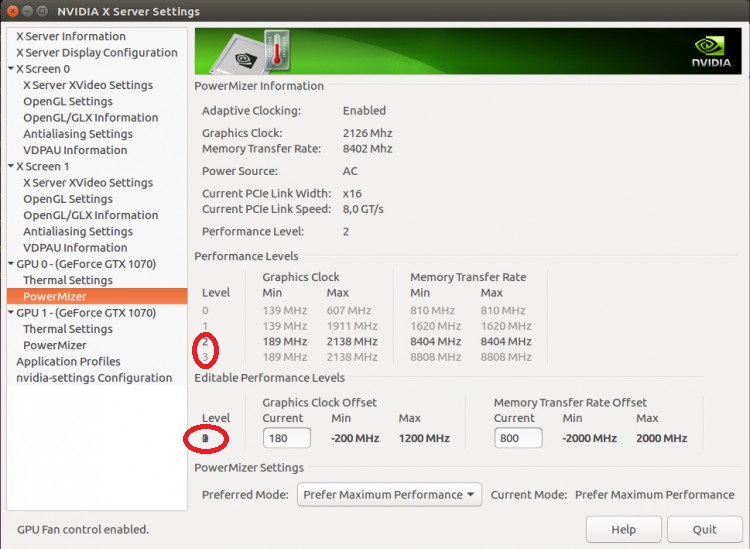This screenshot has height=549, width=750.
Task: Click level 1 max graphics clock 1911 MHz
Action: coord(352,326)
